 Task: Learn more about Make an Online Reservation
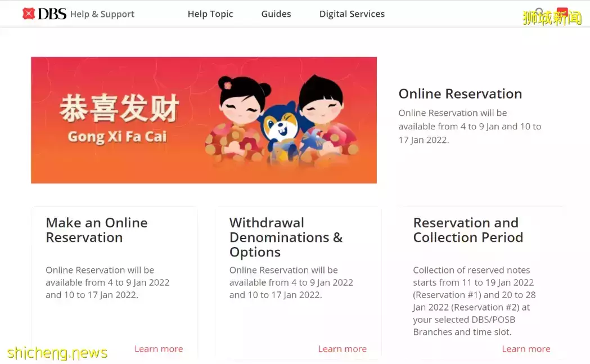pyautogui.click(x=159, y=349)
